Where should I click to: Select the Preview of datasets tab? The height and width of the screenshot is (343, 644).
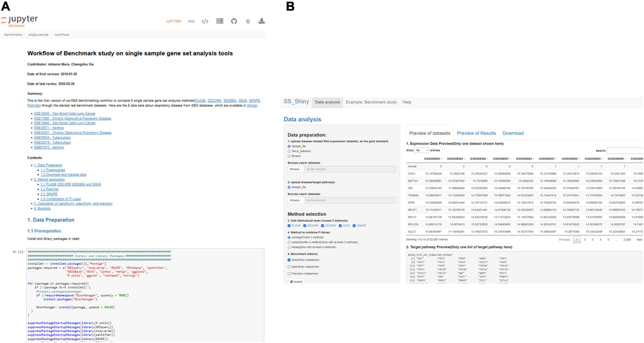click(429, 133)
